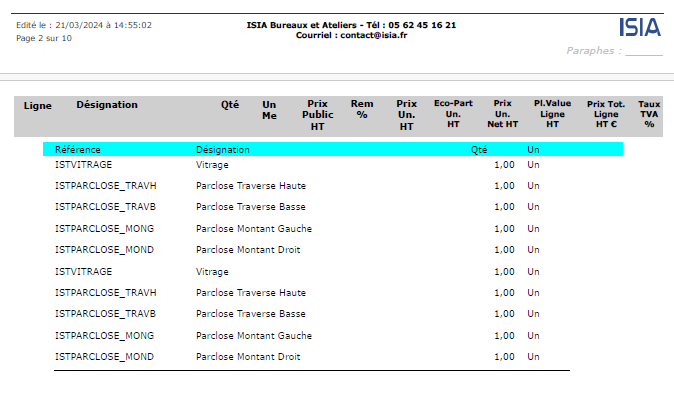The width and height of the screenshot is (674, 405).
Task: Select the last ISTPARCLOSE_MOND reference
Action: tap(104, 357)
